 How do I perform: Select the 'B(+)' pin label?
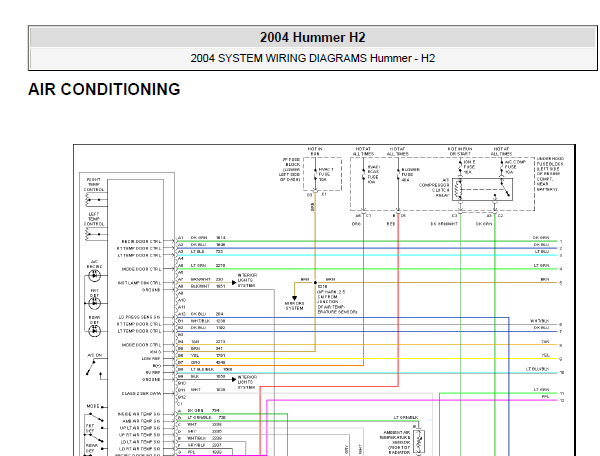[157, 365]
